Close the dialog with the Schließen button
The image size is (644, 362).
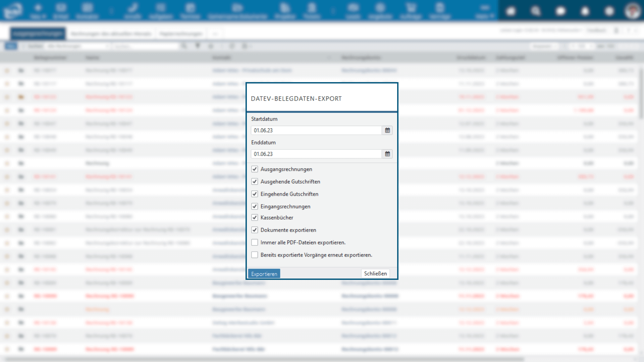(x=375, y=274)
